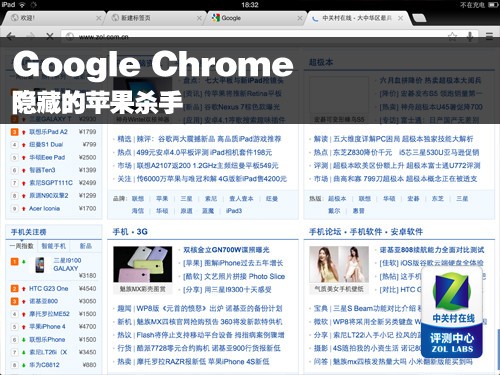Select the 苹果 tablet brand link
The height and width of the screenshot is (375, 500).
(162, 199)
